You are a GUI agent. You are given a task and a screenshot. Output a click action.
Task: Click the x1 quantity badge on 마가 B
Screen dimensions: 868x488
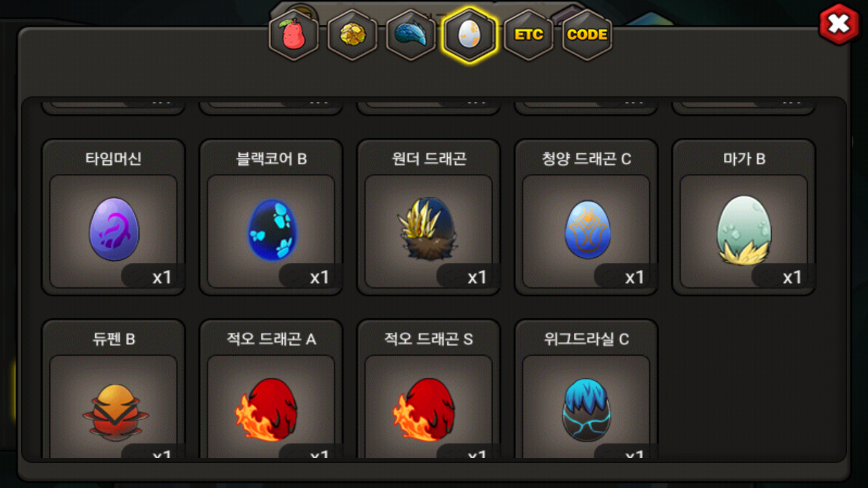(x=792, y=277)
